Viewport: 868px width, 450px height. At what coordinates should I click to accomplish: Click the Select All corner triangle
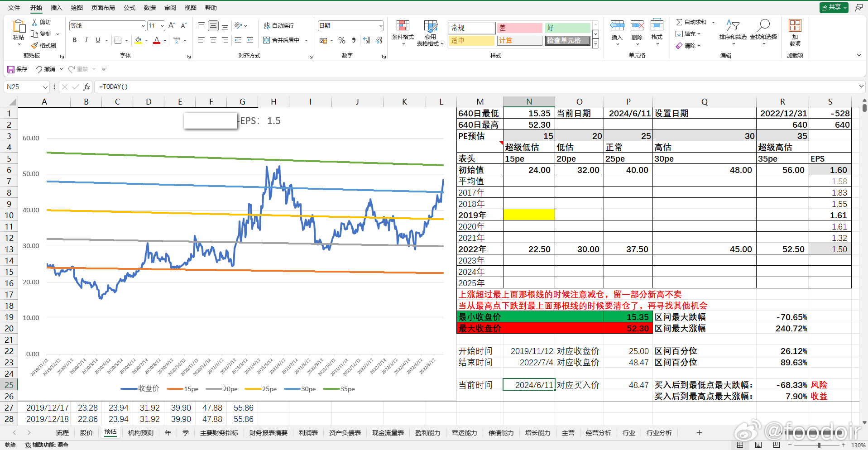(x=13, y=102)
